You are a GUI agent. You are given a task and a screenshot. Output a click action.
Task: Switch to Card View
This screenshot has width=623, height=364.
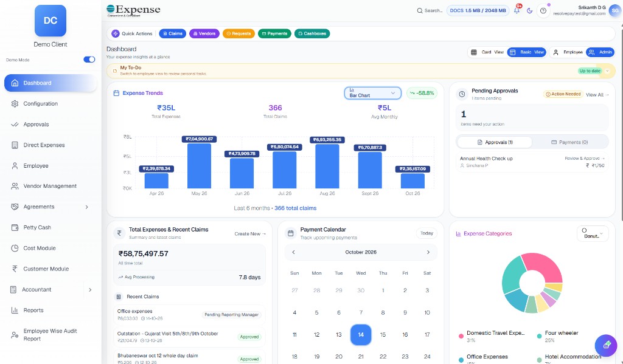487,52
